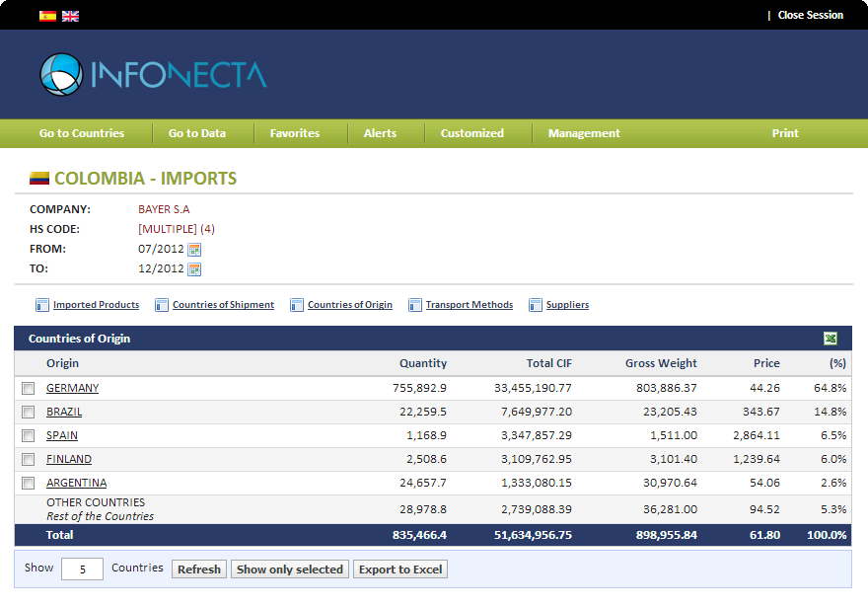Check the Germany row checkbox
The width and height of the screenshot is (868, 607).
[28, 389]
